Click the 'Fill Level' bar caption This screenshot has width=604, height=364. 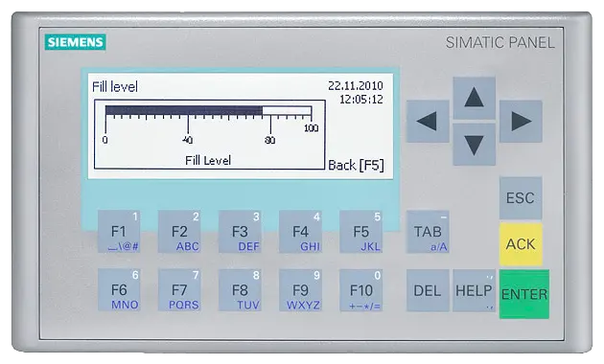208,160
